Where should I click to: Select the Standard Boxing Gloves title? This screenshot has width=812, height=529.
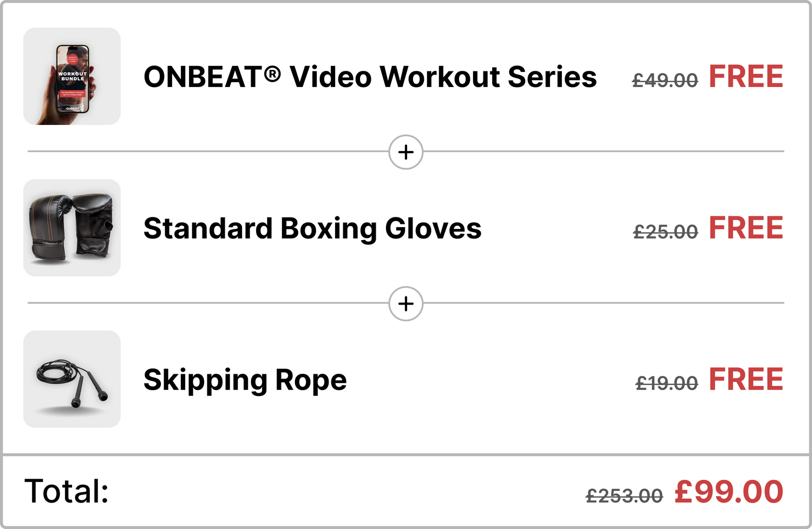pos(312,228)
